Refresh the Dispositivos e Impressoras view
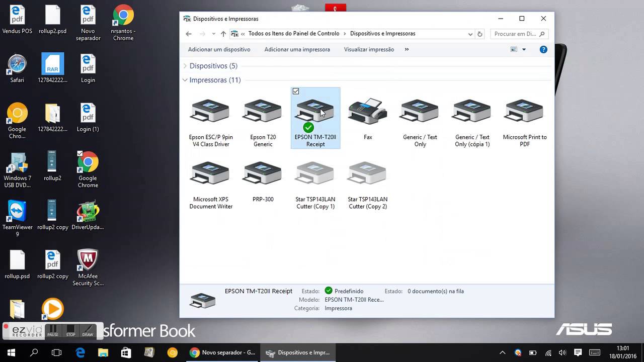The image size is (644, 362). (480, 34)
